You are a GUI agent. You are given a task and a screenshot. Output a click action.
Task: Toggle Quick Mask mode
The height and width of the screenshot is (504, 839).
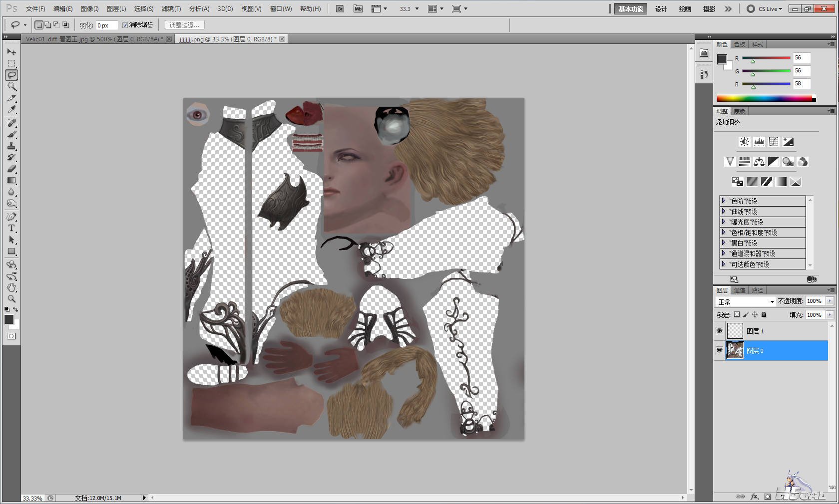(x=11, y=336)
